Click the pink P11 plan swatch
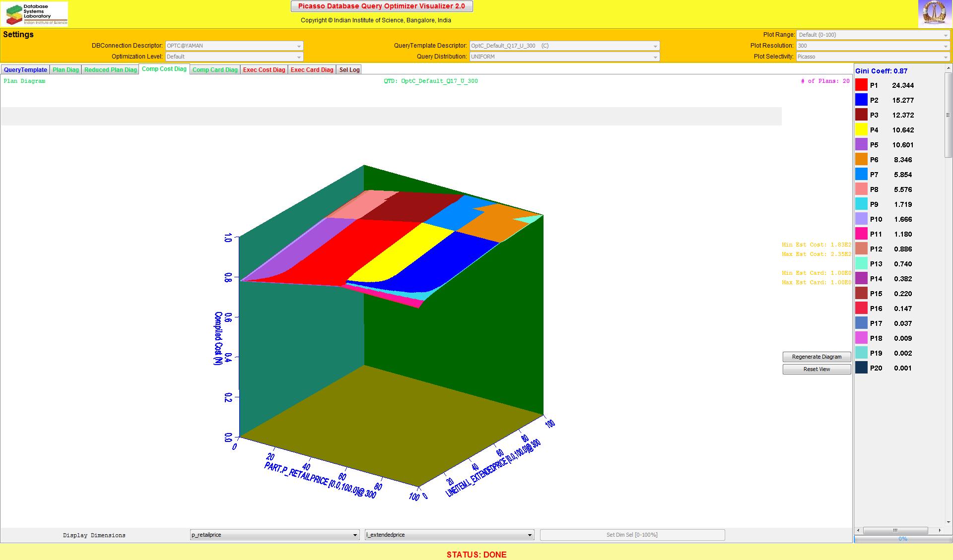This screenshot has width=953, height=560. [861, 234]
